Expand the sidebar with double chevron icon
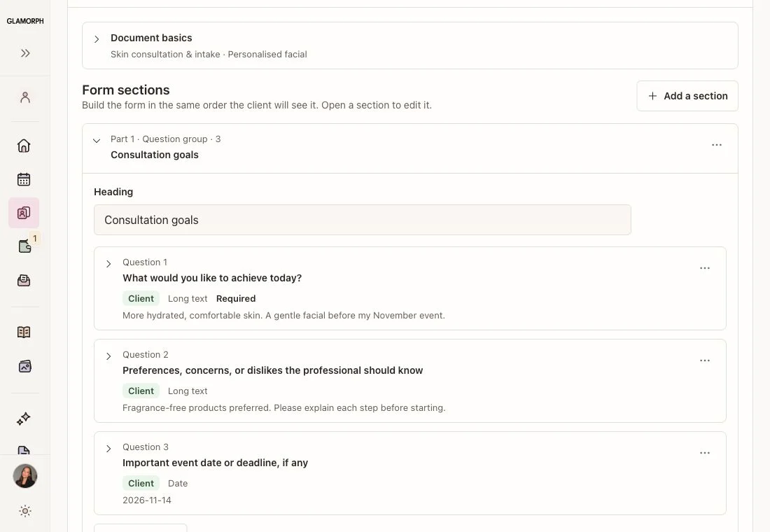 (x=25, y=53)
